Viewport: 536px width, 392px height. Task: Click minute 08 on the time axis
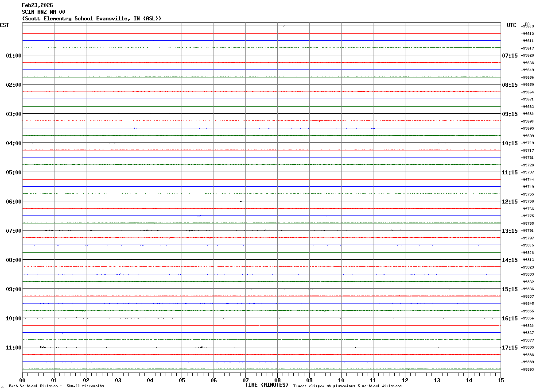pos(277,380)
